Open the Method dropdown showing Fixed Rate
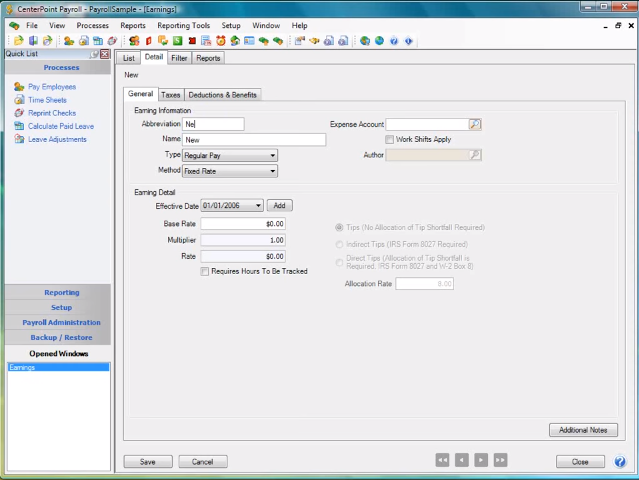The image size is (639, 480). click(230, 171)
